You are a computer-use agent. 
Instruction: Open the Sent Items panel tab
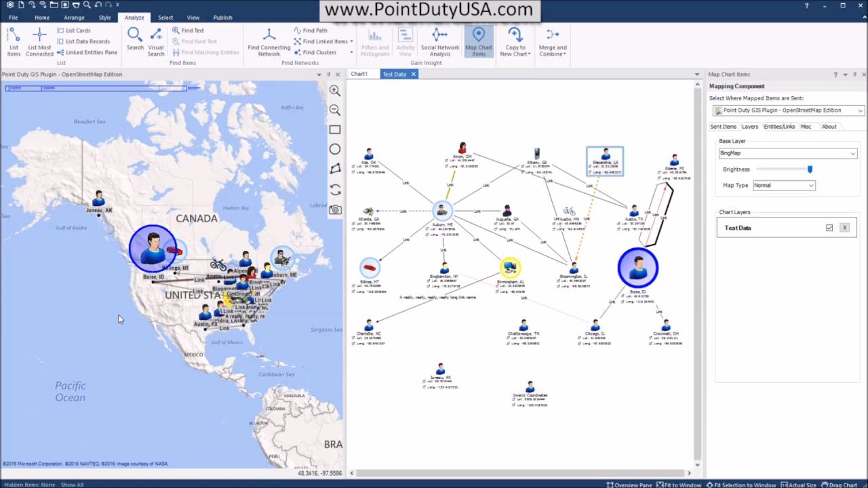pyautogui.click(x=723, y=127)
